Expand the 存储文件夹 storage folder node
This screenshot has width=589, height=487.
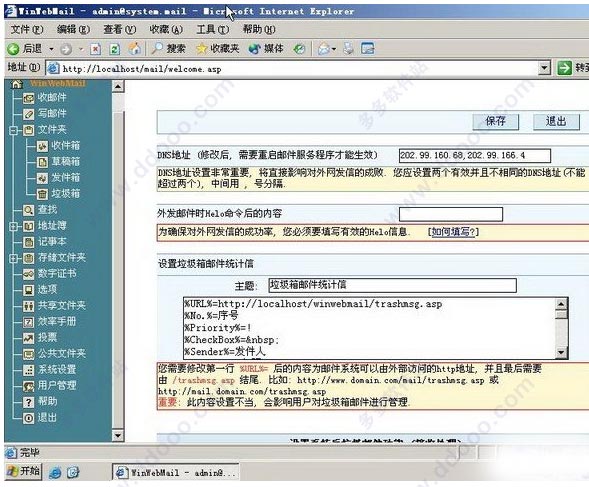[13, 258]
